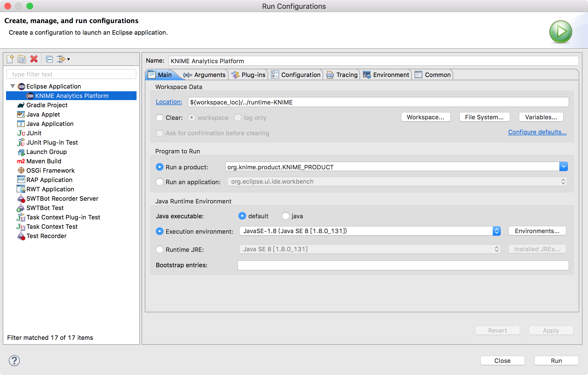This screenshot has height=375, width=588.
Task: Click the red Delete configuration icon
Action: point(34,59)
